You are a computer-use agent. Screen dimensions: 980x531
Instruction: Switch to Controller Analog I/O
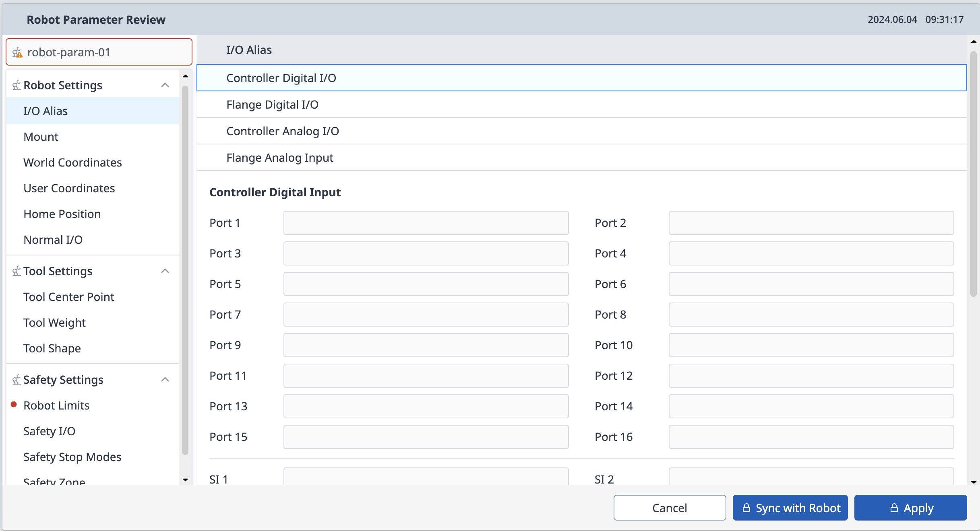(282, 131)
